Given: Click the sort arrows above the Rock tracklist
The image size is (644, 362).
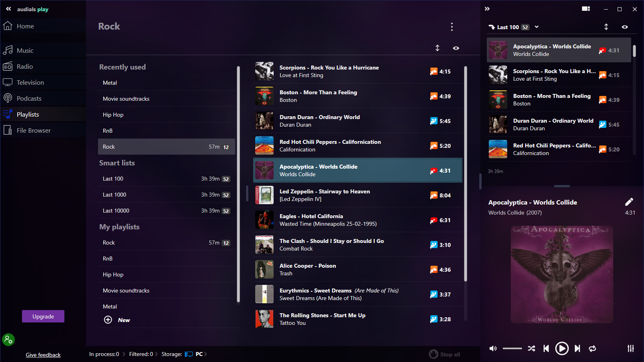Looking at the screenshot, I should pos(438,48).
